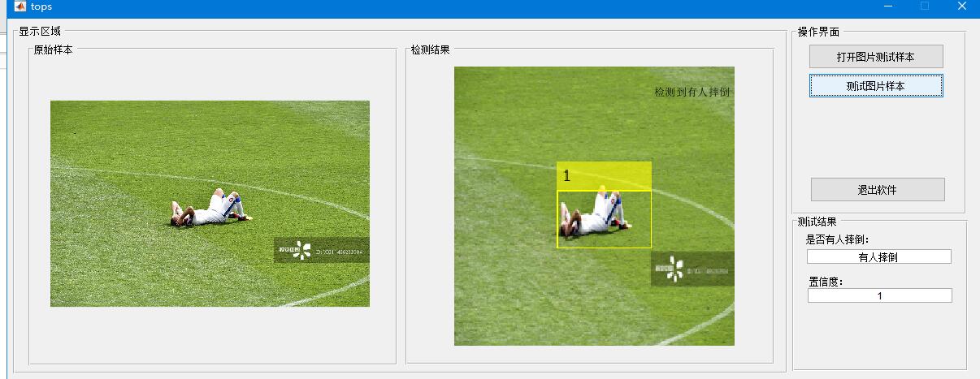The image size is (980, 379).
Task: Minimize the tops window
Action: point(887,6)
